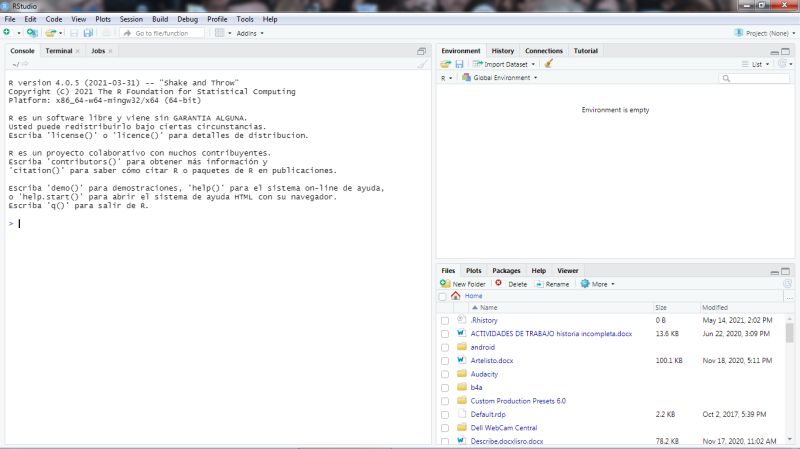The width and height of the screenshot is (800, 449).
Task: Refresh the Environment pane icon
Action: coord(782,64)
